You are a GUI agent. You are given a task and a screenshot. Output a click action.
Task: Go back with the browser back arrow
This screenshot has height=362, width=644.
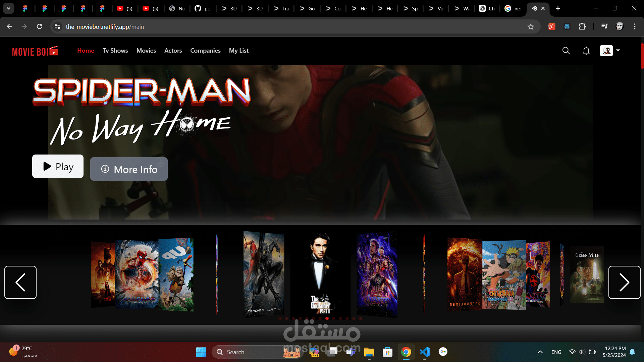pos(9,26)
